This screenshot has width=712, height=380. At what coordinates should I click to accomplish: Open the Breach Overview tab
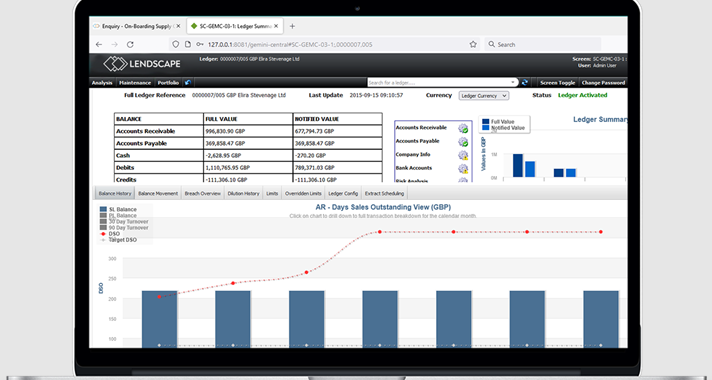tap(203, 193)
